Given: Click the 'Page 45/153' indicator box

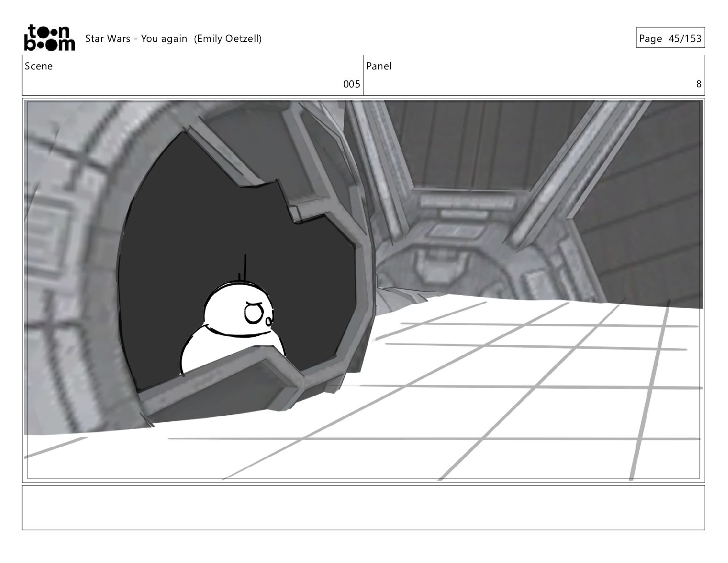Looking at the screenshot, I should point(670,38).
